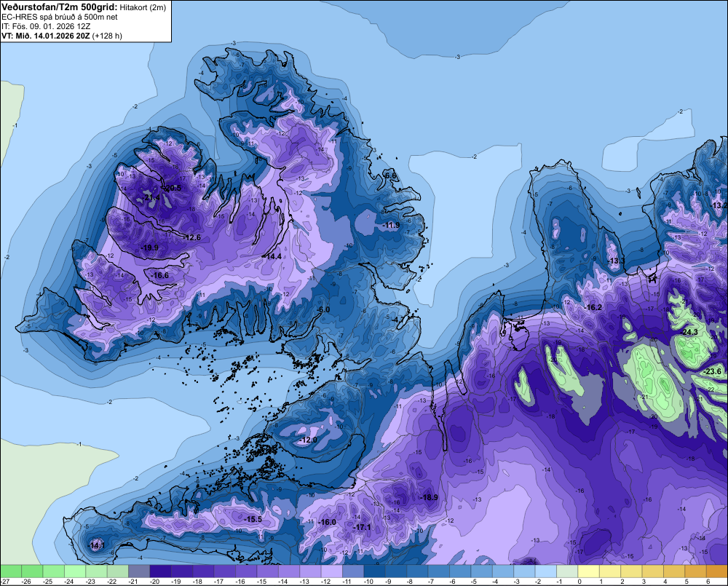This screenshot has width=728, height=586.
Task: Click the legend number 0
Action: [579, 582]
